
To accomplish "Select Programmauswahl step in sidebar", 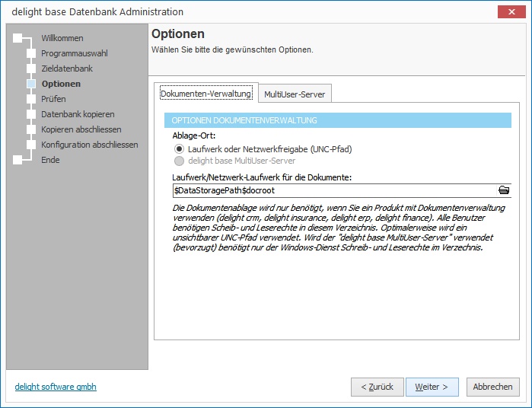I will click(x=74, y=53).
